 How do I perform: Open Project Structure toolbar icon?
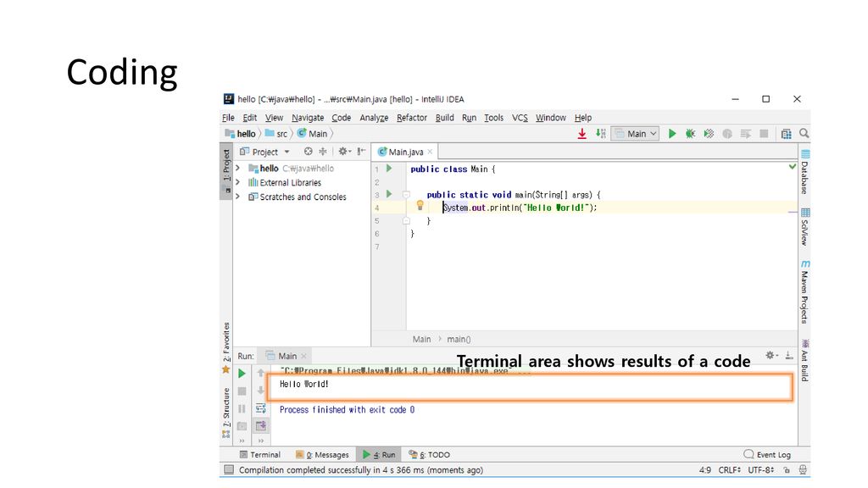tap(786, 133)
